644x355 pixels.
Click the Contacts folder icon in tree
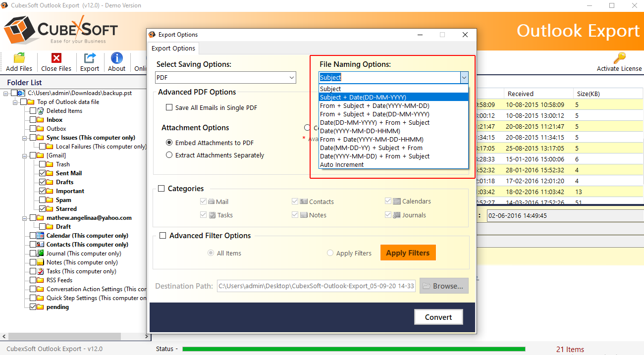tap(41, 245)
